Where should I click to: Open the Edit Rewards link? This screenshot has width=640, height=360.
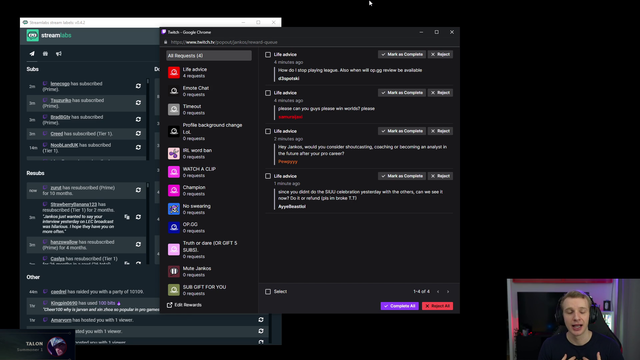click(x=184, y=305)
